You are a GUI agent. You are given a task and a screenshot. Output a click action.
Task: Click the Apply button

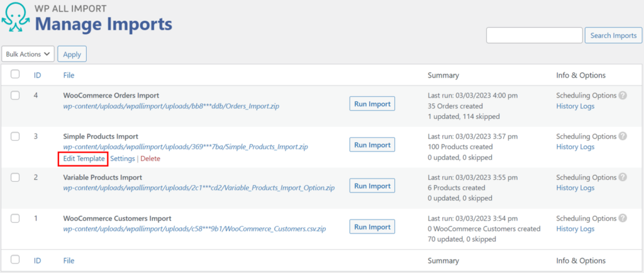pyautogui.click(x=72, y=54)
